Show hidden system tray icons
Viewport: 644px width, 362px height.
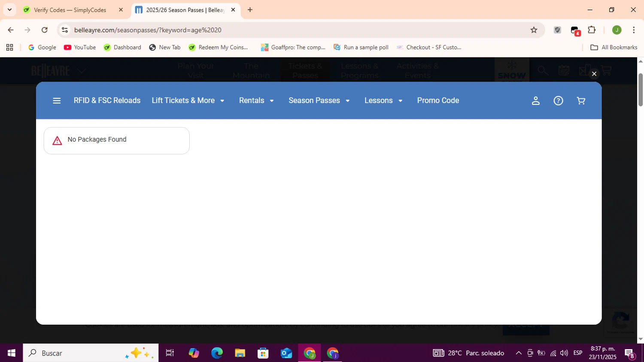tap(519, 353)
